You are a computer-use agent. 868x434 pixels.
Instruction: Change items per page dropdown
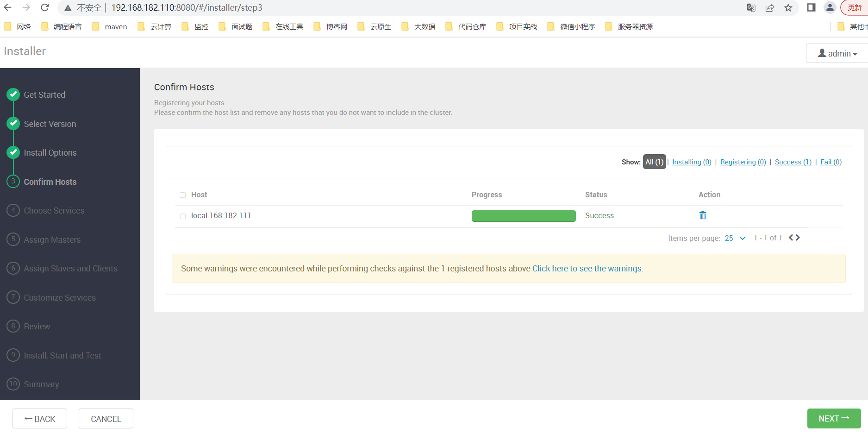(x=735, y=238)
